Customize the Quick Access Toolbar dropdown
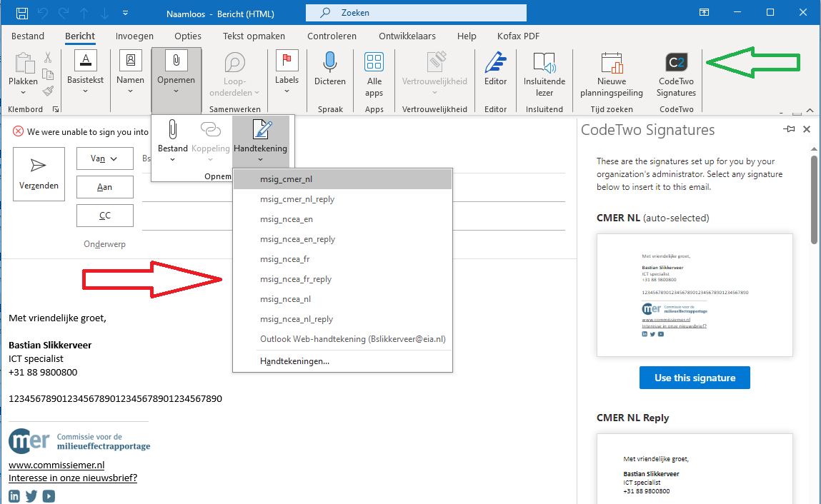Viewport: 821px width, 504px height. 126,13
